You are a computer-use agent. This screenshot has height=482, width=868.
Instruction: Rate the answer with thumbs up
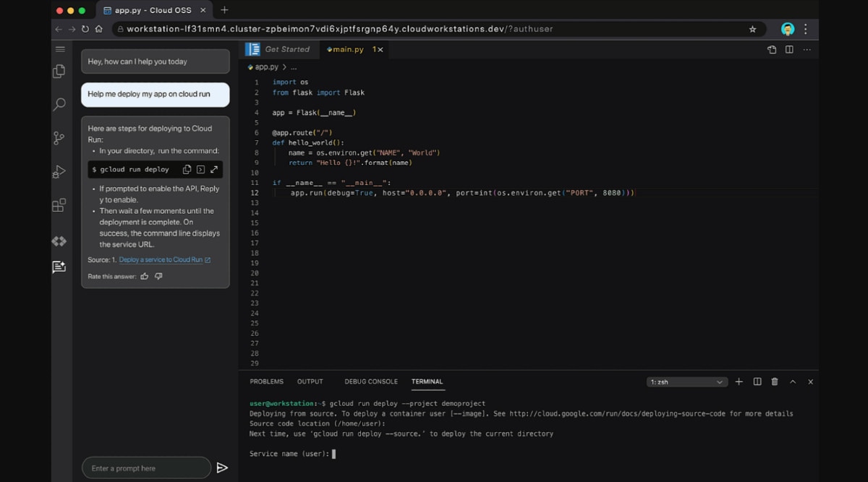[144, 275]
